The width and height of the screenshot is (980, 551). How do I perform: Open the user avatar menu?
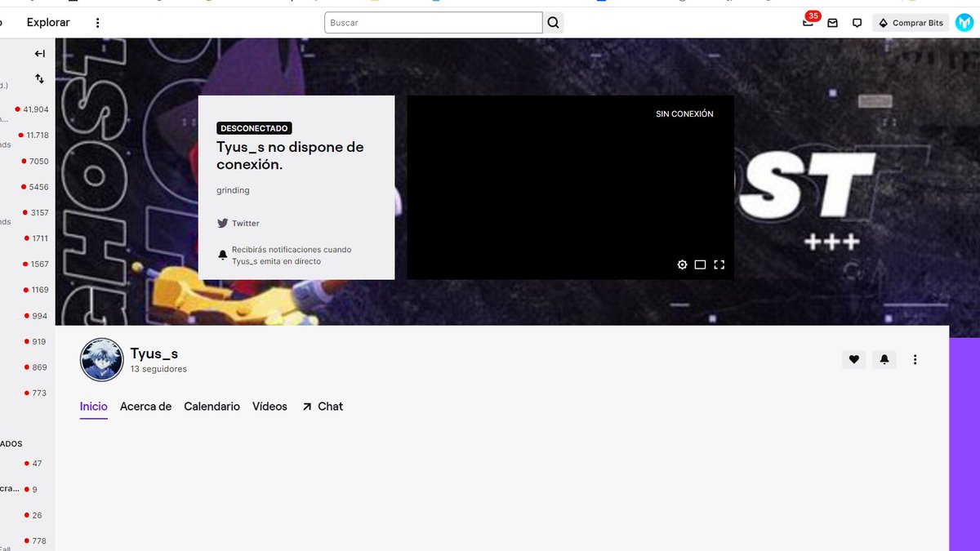[964, 23]
